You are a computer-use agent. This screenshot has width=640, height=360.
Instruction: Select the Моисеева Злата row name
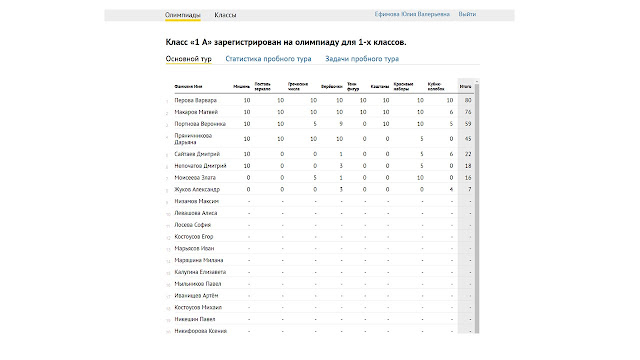[195, 178]
